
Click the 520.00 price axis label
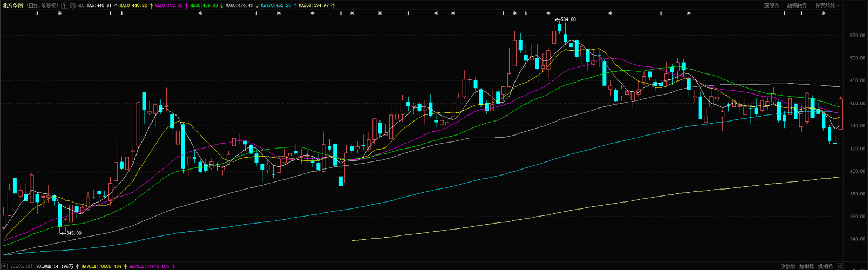pyautogui.click(x=857, y=36)
